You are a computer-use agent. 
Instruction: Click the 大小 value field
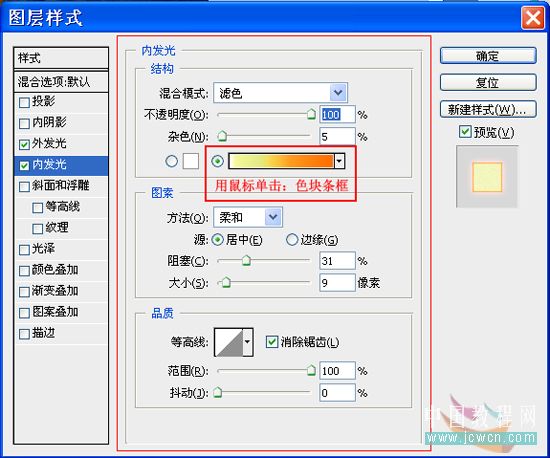point(337,283)
